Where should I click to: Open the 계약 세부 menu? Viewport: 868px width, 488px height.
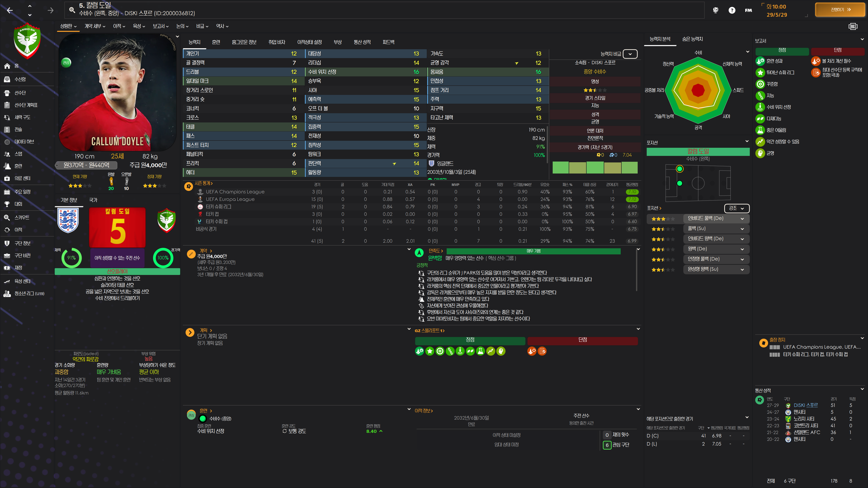click(x=95, y=26)
